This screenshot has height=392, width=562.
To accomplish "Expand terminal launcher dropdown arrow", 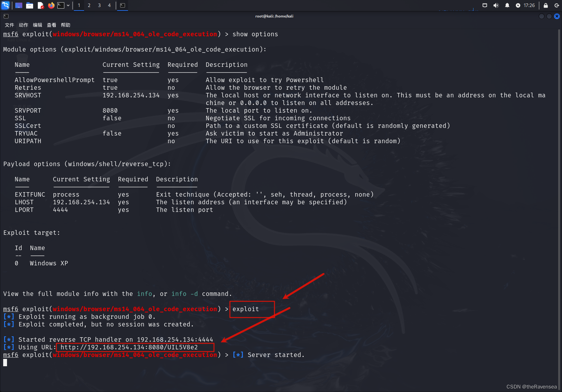I will tap(68, 5).
